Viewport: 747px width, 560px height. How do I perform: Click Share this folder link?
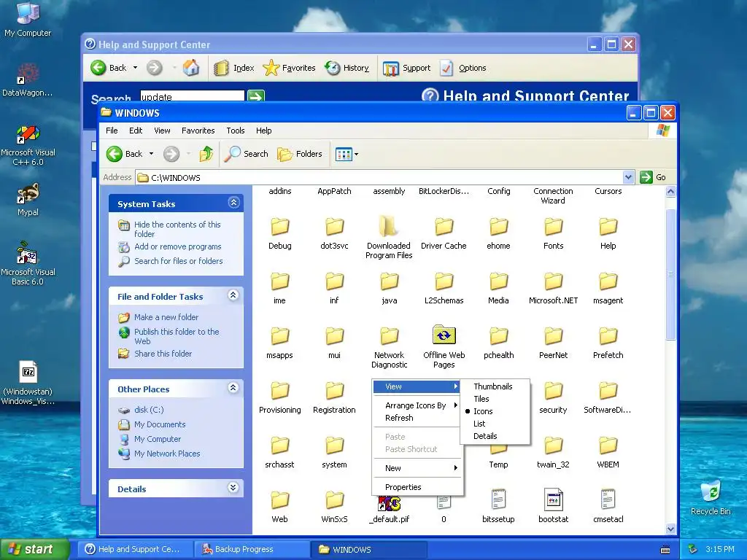point(163,354)
